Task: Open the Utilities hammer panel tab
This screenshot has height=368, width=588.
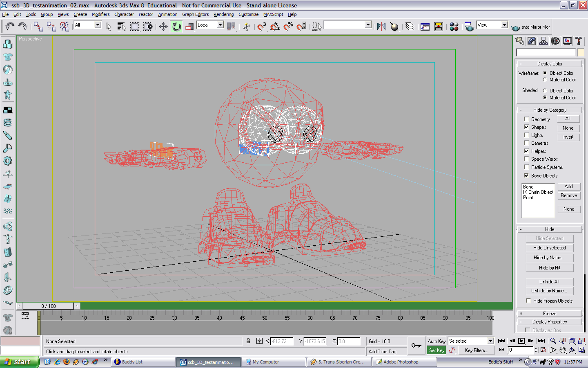Action: pos(579,41)
